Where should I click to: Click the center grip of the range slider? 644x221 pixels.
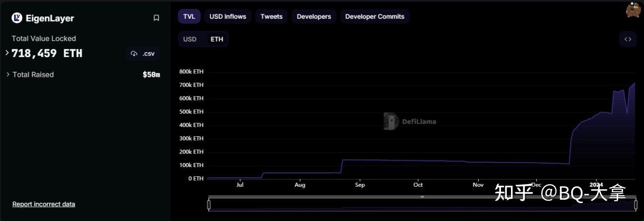click(x=422, y=197)
